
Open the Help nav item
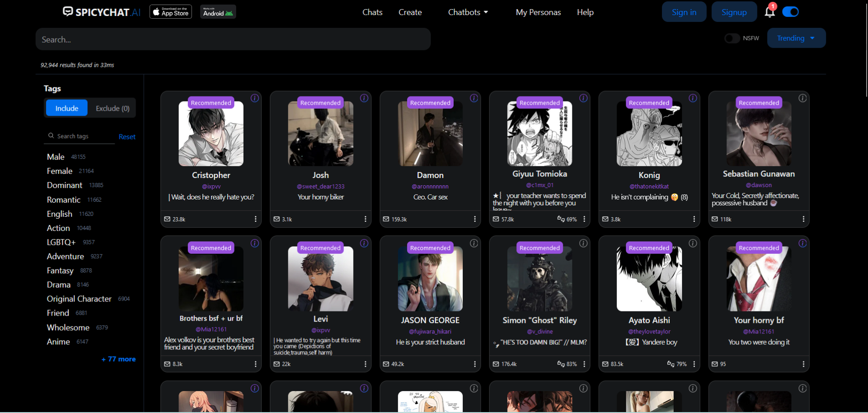pyautogui.click(x=585, y=12)
